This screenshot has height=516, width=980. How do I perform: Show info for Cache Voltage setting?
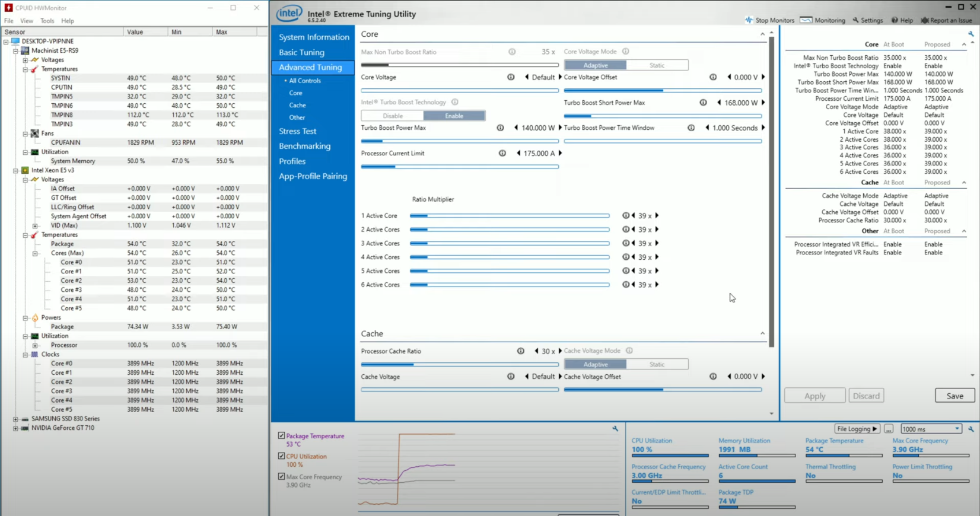pyautogui.click(x=511, y=377)
